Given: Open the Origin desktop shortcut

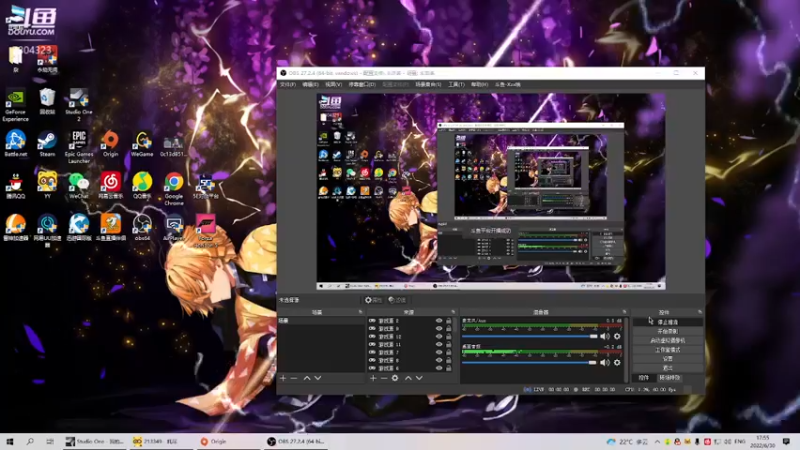Looking at the screenshot, I should (110, 143).
